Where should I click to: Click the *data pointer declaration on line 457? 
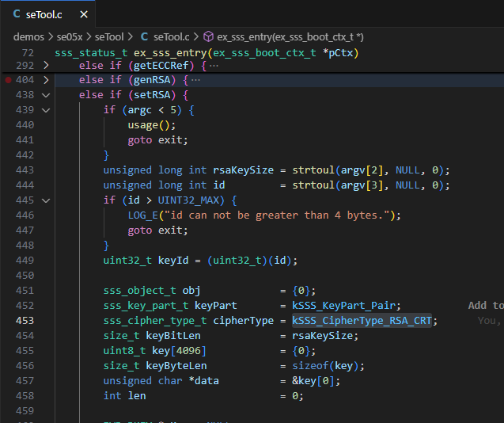[x=204, y=381]
